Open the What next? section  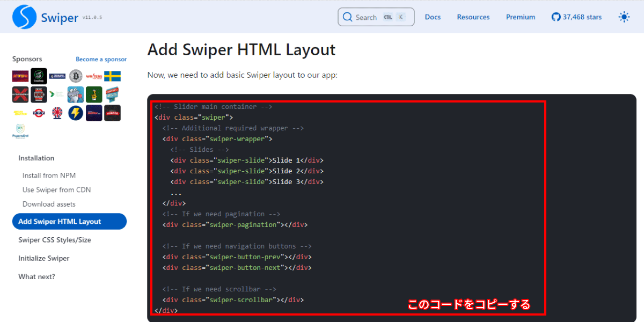click(36, 276)
